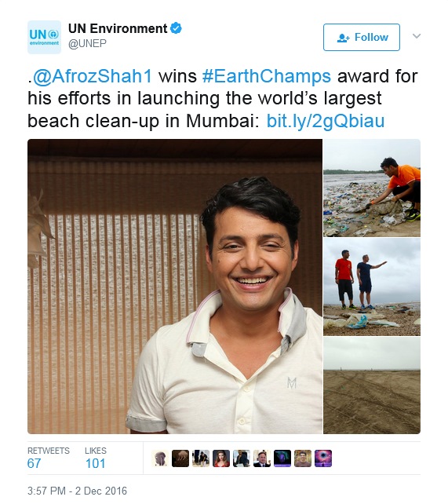The height and width of the screenshot is (504, 448).
Task: View the 101 likes list
Action: pyautogui.click(x=96, y=458)
